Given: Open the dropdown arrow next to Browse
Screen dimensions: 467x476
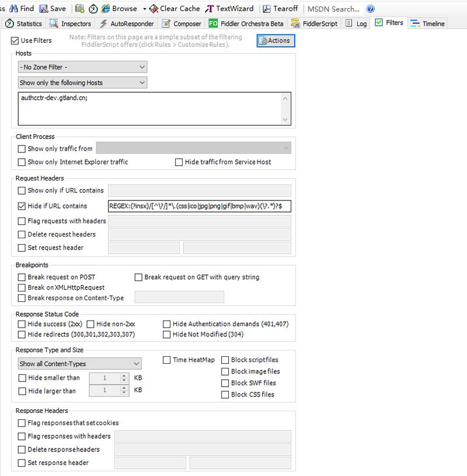Looking at the screenshot, I should [144, 9].
